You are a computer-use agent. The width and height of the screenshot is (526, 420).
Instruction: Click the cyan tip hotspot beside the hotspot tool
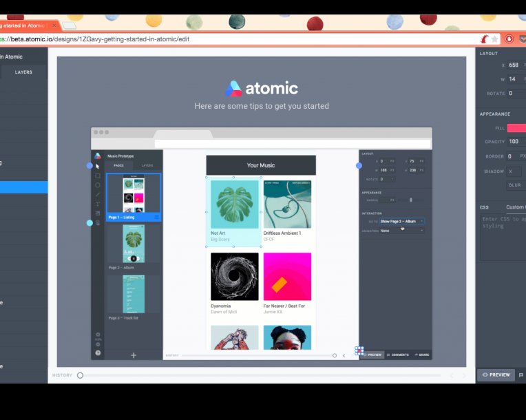(90, 223)
